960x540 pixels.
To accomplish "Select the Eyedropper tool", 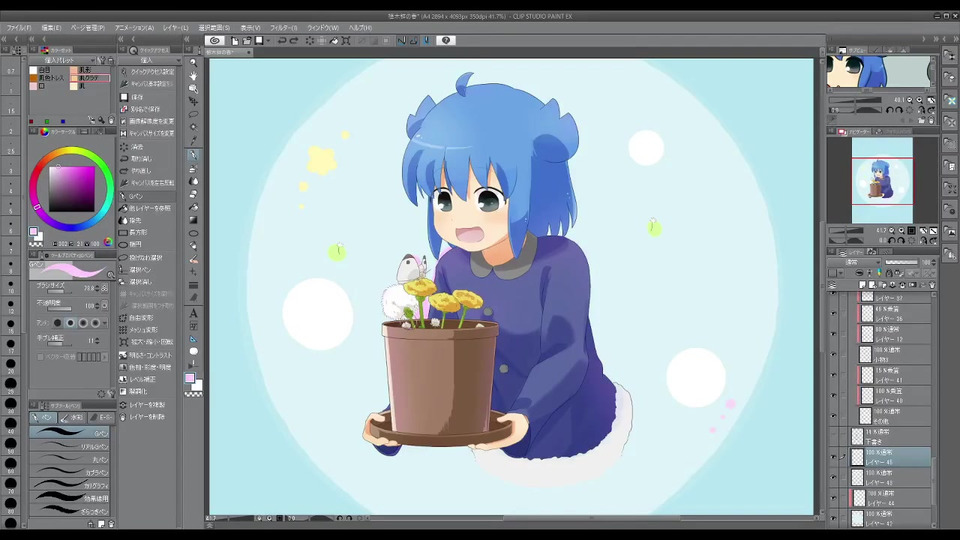I will [193, 140].
